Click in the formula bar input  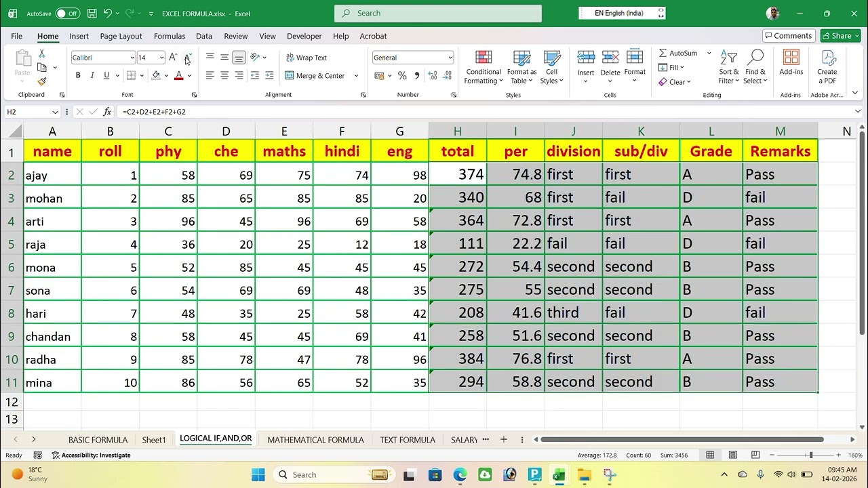click(485, 112)
